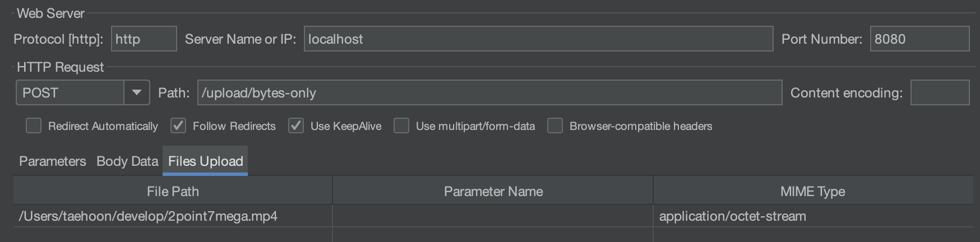Viewport: 980px width, 242px height.
Task: Toggle Use KeepAlive checkbox
Action: pos(296,126)
